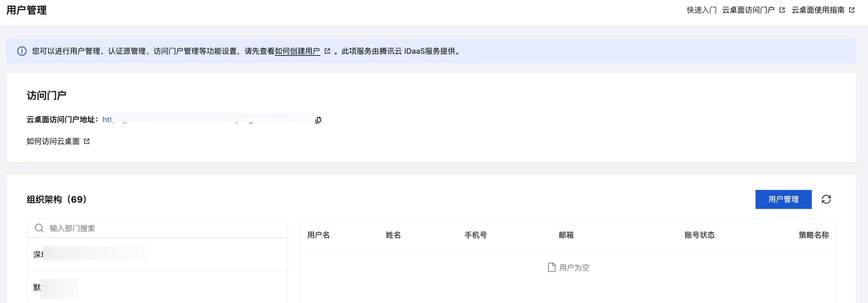Click the 用户名 column header

pos(318,235)
